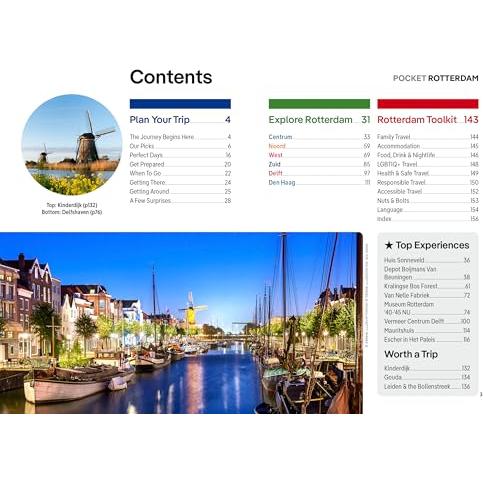Click the Perfect Days entry
Viewport: 483px width, 483px height.
[x=180, y=155]
